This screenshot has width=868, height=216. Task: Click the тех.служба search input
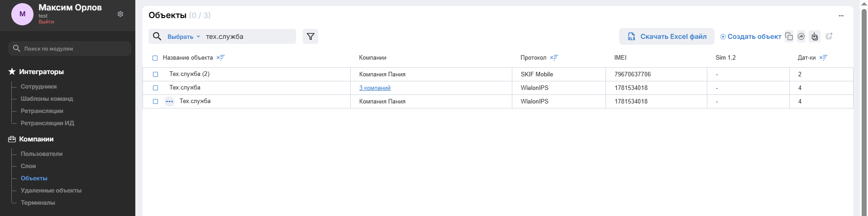click(249, 37)
